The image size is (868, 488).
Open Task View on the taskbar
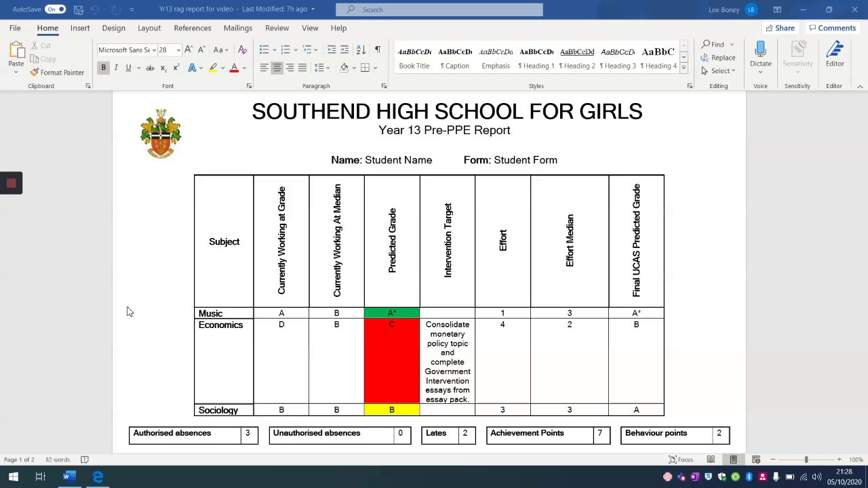(x=40, y=476)
